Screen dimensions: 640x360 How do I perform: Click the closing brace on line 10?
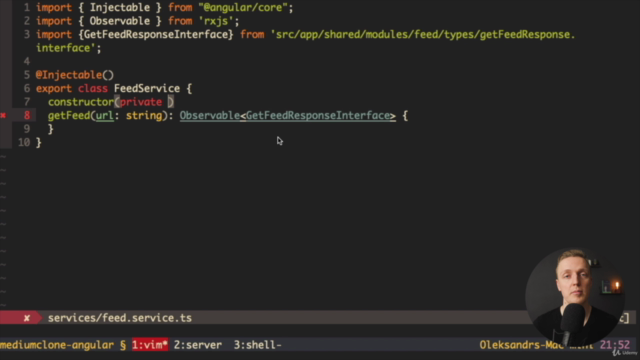[x=39, y=142]
